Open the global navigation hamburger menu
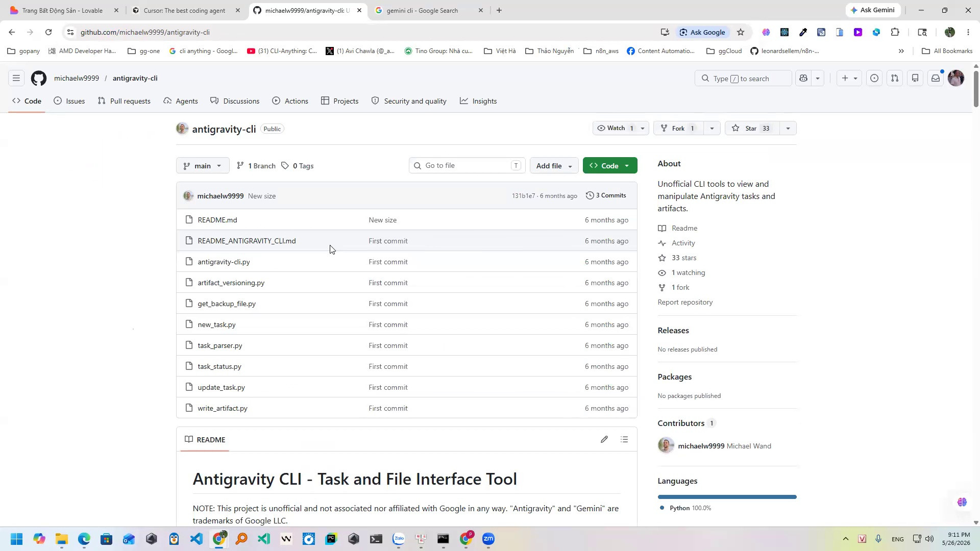This screenshot has width=980, height=551. (16, 79)
